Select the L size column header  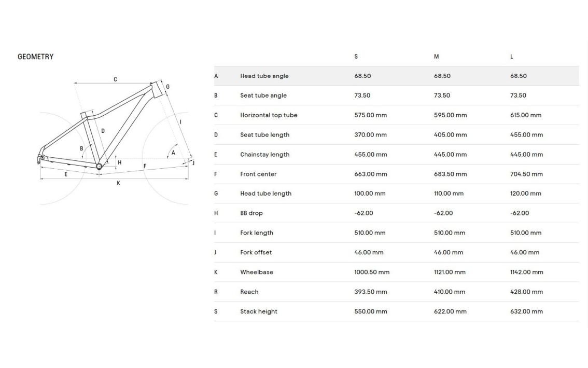click(511, 57)
